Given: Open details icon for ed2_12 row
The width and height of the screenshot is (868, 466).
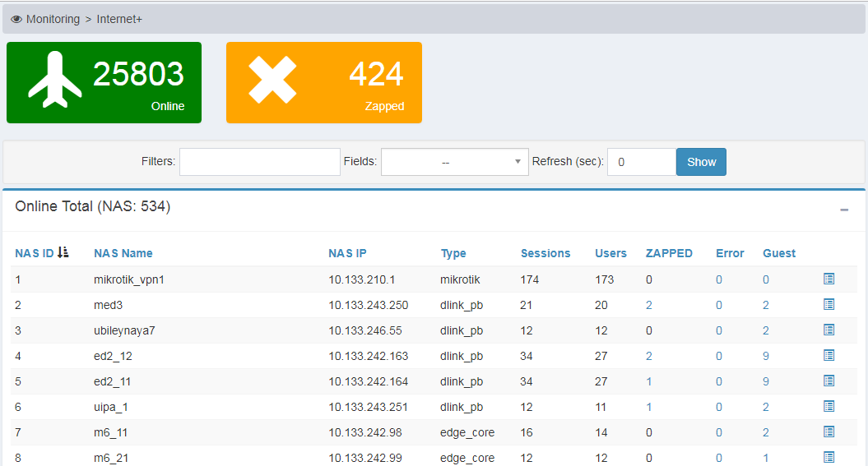Looking at the screenshot, I should pos(829,356).
